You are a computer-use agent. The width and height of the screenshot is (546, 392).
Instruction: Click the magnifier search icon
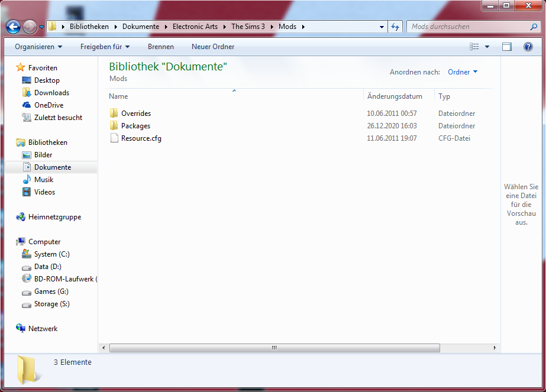pyautogui.click(x=534, y=27)
